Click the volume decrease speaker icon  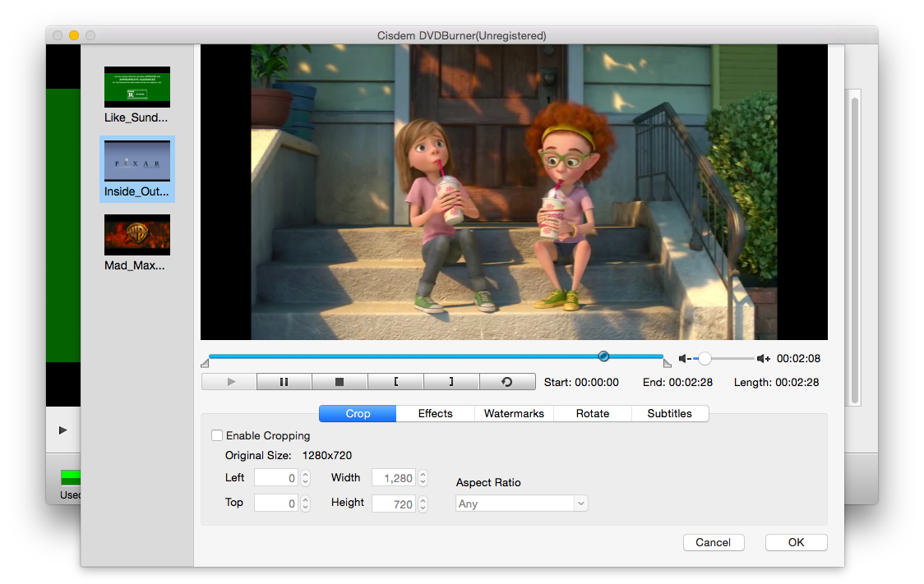[x=685, y=358]
